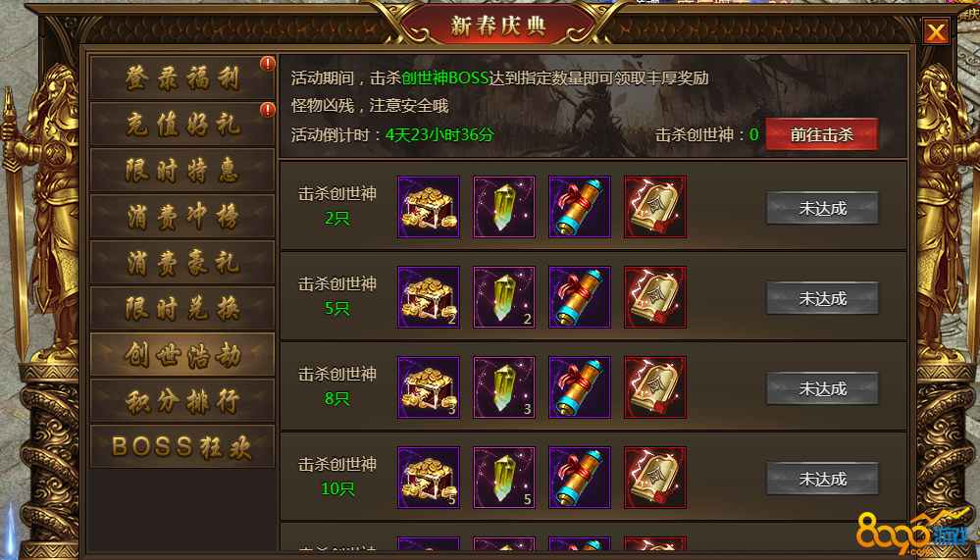Close the 新春庆典 window
This screenshot has width=980, height=560.
936,31
